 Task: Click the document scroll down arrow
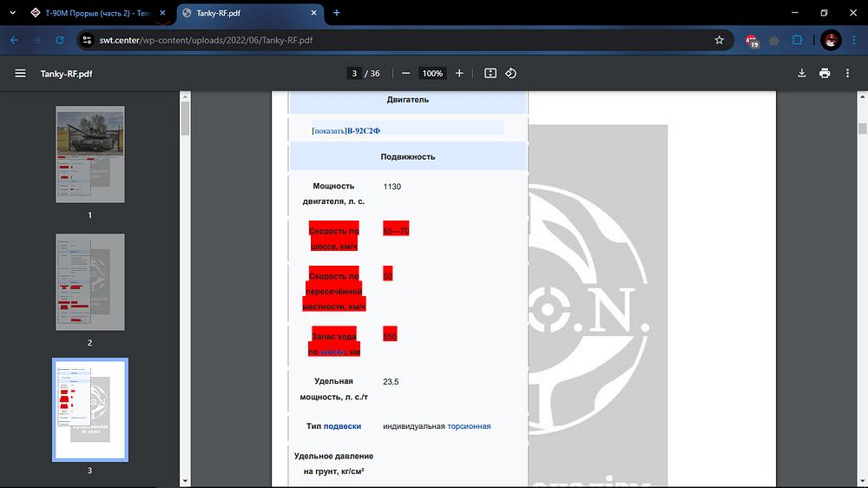click(863, 481)
